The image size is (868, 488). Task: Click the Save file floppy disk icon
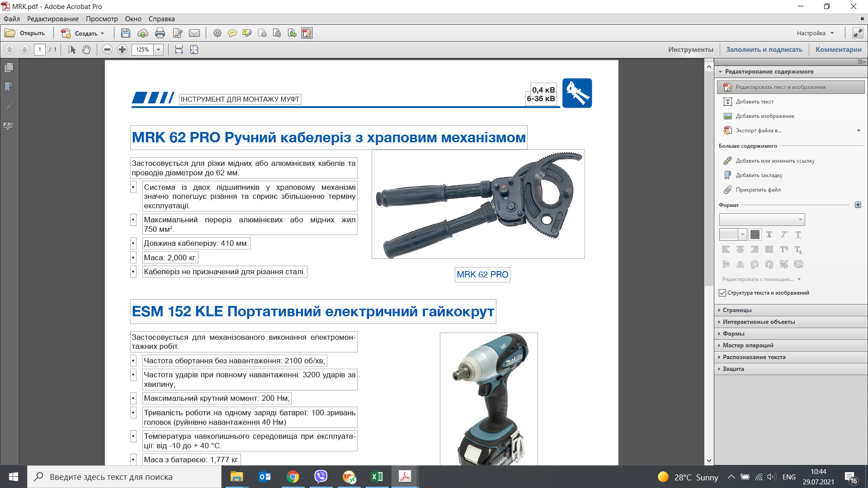coord(126,33)
